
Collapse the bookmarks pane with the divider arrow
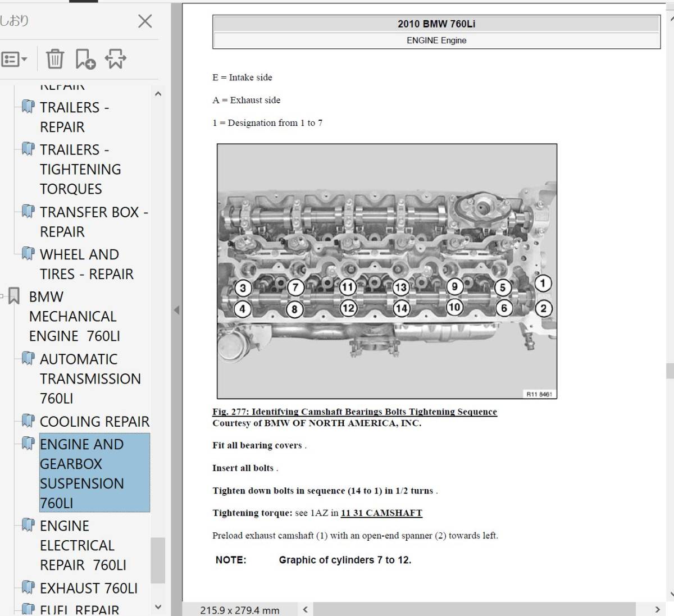[x=176, y=309]
